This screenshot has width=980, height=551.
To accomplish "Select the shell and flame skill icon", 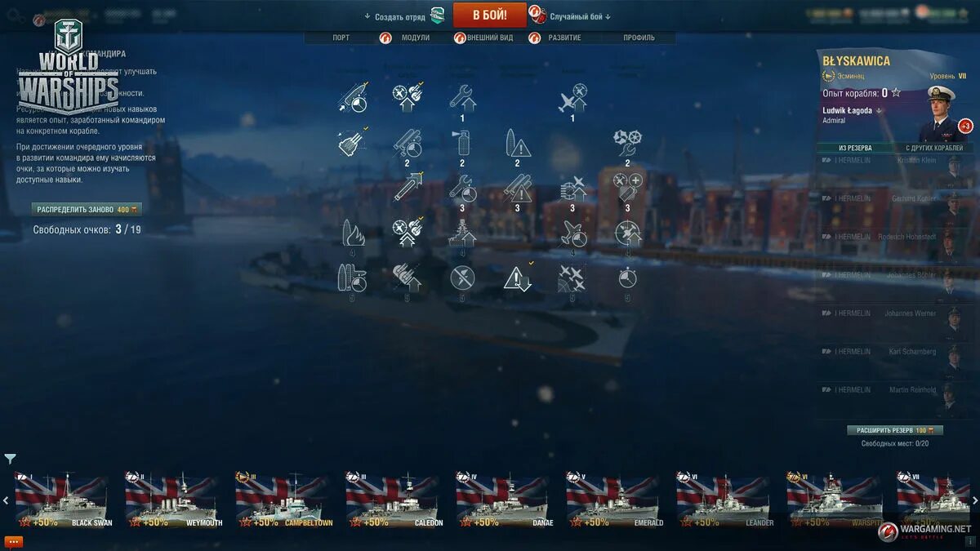I will click(x=352, y=233).
